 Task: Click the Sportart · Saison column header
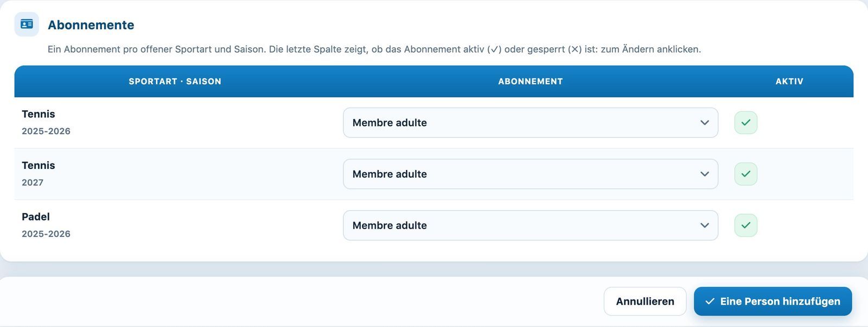coord(175,81)
